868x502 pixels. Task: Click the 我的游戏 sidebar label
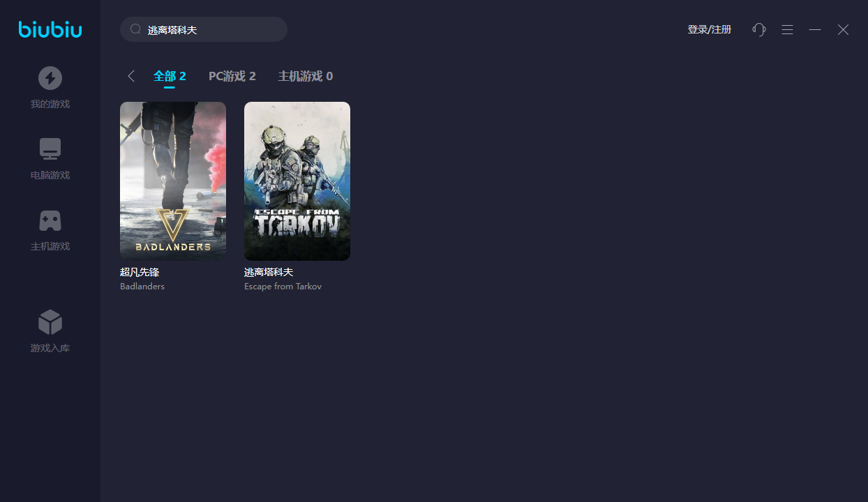point(50,104)
